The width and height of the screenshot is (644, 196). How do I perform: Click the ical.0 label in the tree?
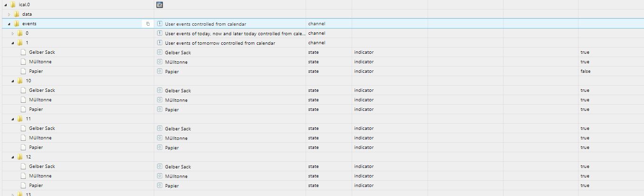pyautogui.click(x=24, y=5)
